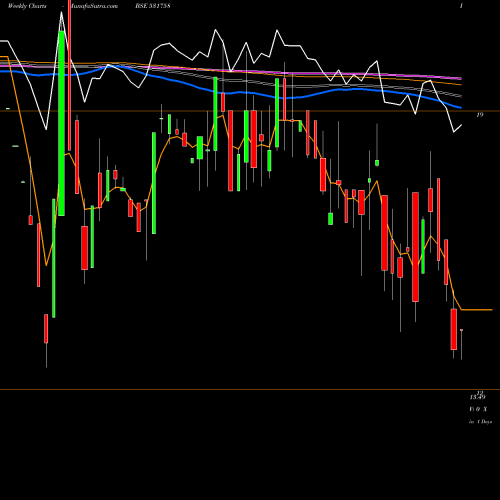The width and height of the screenshot is (500, 500).
Task: Click the 'Weekly Charts' title text
Action: pos(27,6)
